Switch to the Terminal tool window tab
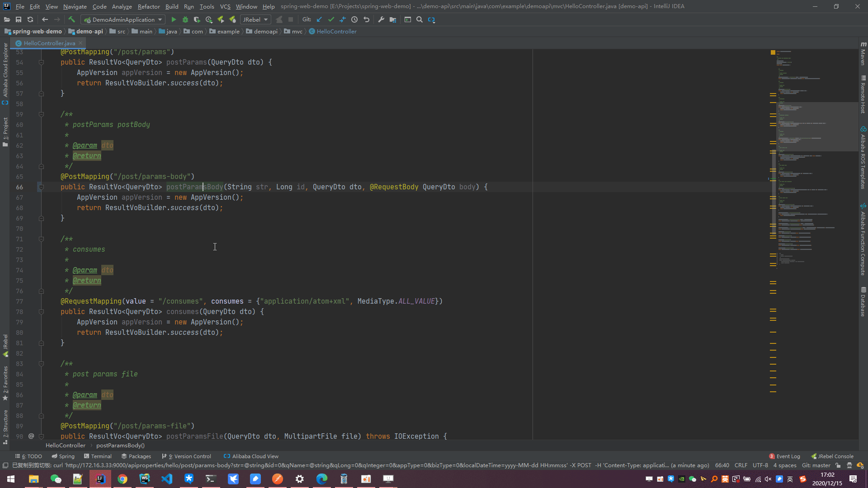The image size is (868, 488). pos(98,456)
